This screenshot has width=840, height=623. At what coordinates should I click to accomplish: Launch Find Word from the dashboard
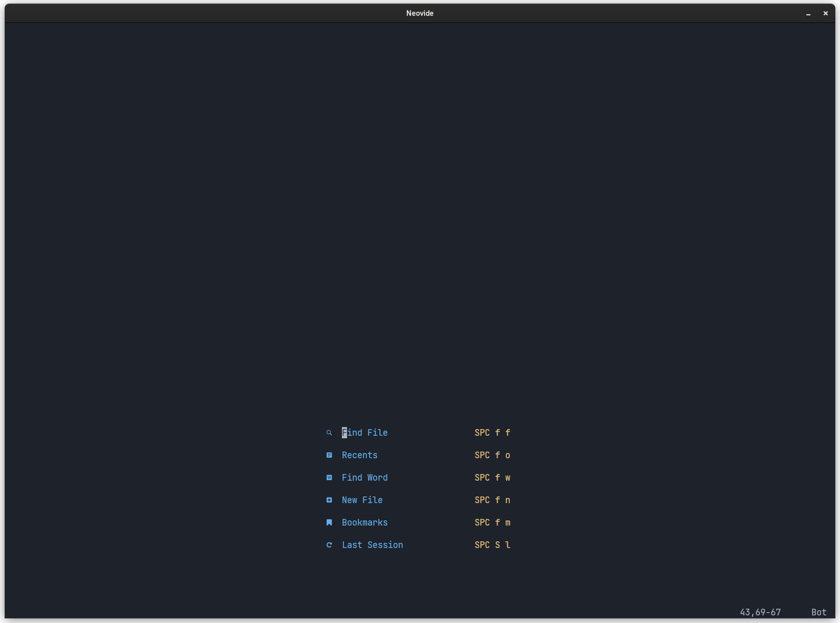click(364, 478)
